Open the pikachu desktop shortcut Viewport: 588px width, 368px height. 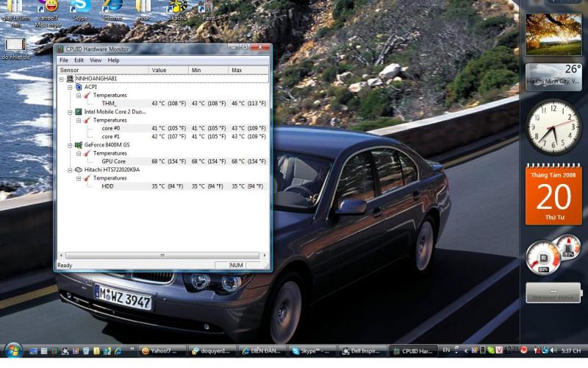tap(176, 9)
